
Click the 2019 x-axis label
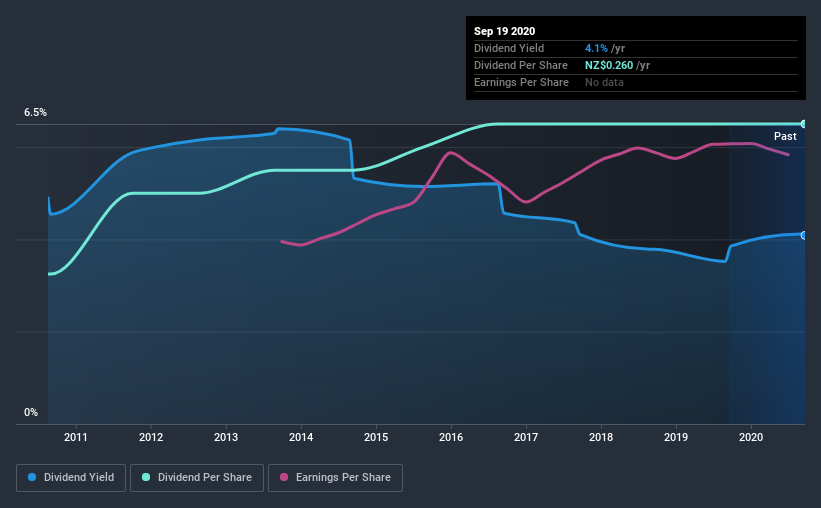click(676, 437)
